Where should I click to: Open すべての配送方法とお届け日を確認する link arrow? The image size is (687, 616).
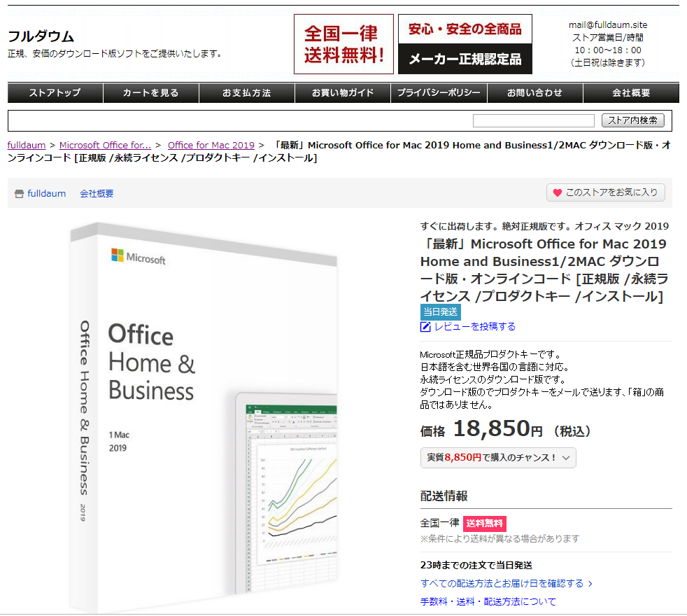click(x=590, y=583)
